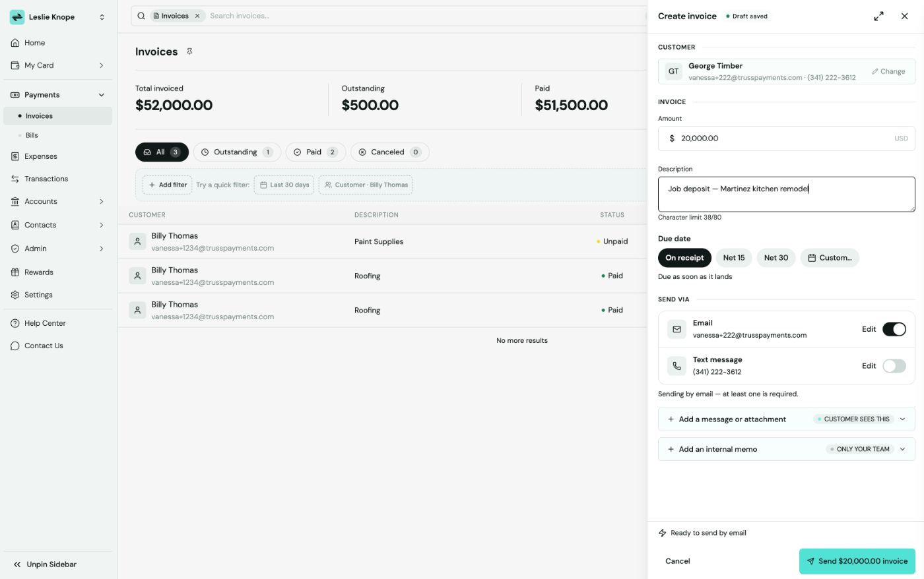The height and width of the screenshot is (579, 924).
Task: Choose Custom due date option
Action: pyautogui.click(x=830, y=258)
